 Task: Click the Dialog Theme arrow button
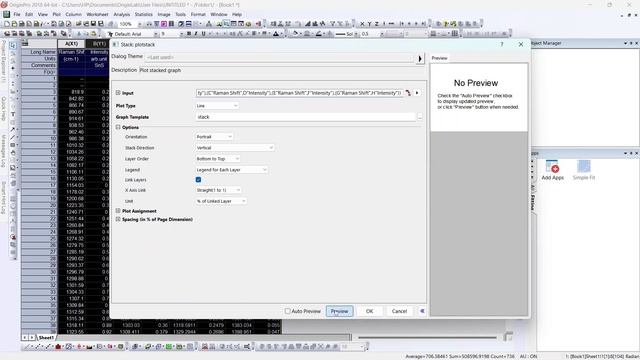click(420, 58)
